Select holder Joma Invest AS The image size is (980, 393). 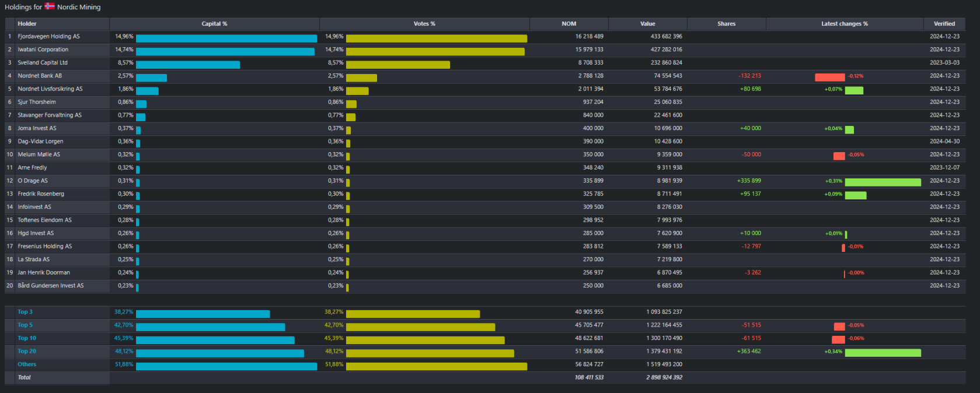[x=37, y=128]
